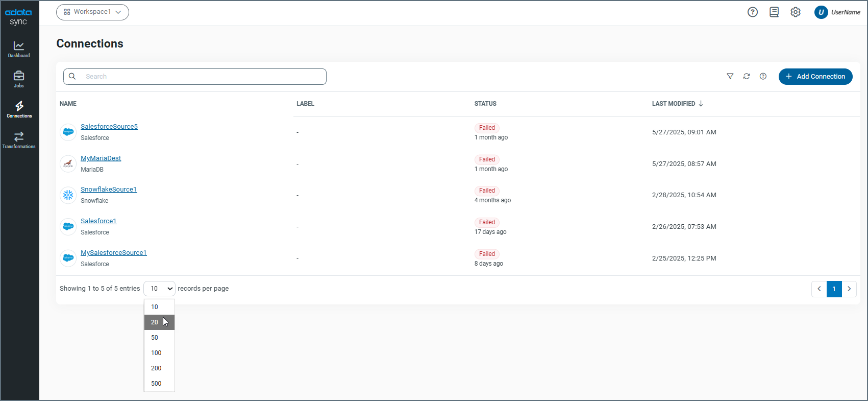Click the top-bar help question mark
Image resolution: width=868 pixels, height=401 pixels.
[x=753, y=12]
